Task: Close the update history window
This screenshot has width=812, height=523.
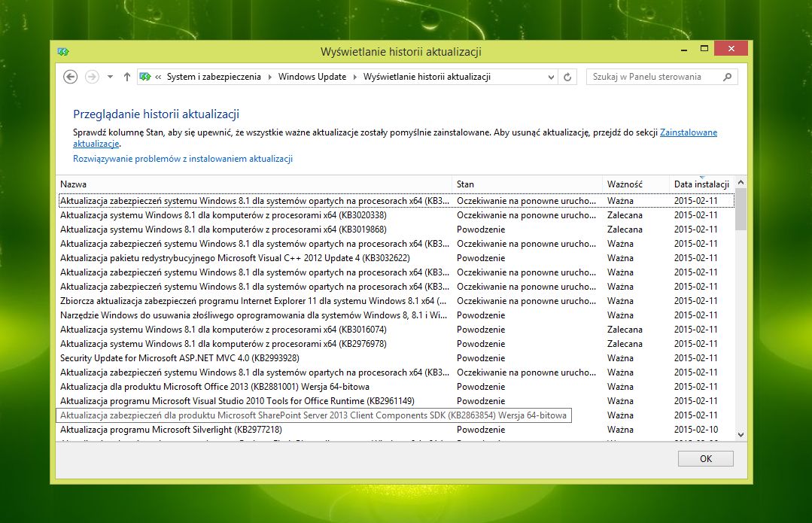Action: tap(731, 49)
